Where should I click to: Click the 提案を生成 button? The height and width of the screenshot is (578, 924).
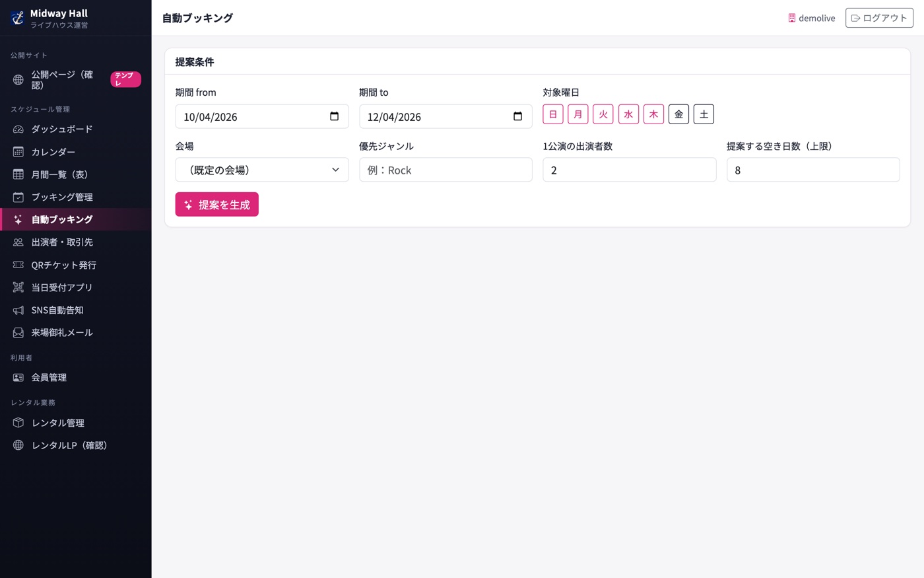[x=216, y=204]
